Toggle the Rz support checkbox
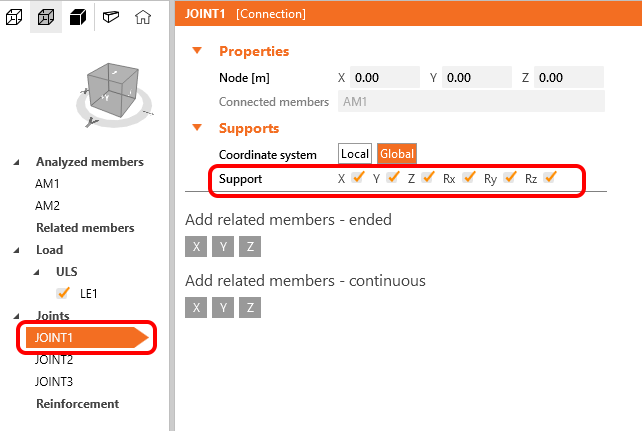Image resolution: width=642 pixels, height=431 pixels. point(550,178)
